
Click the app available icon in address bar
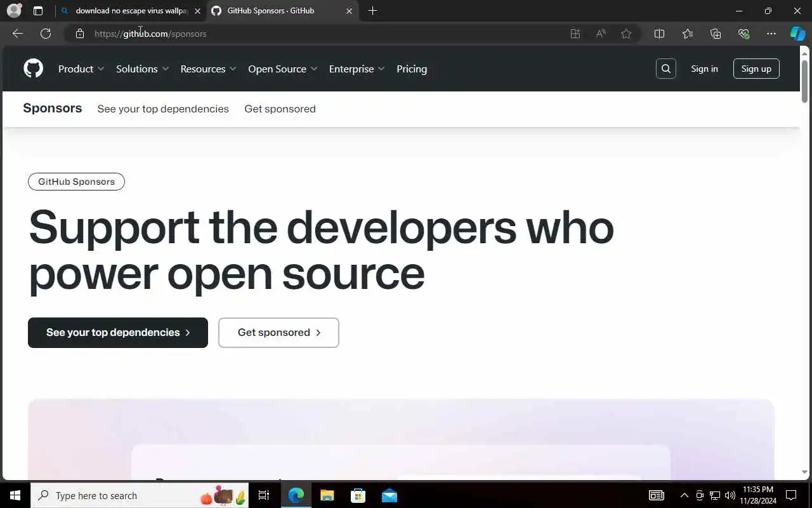pos(575,34)
